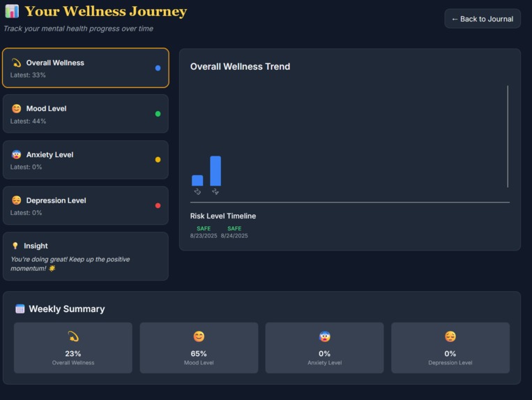Click the 'Latest: 44%' text
The width and height of the screenshot is (532, 400).
coord(28,121)
